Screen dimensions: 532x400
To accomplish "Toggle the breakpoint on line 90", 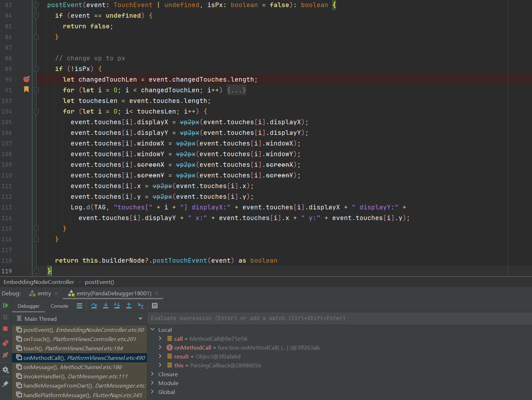I will click(26, 79).
